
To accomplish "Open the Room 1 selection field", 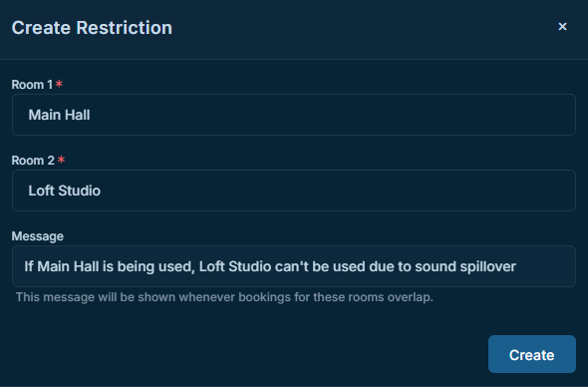I will pyautogui.click(x=294, y=115).
